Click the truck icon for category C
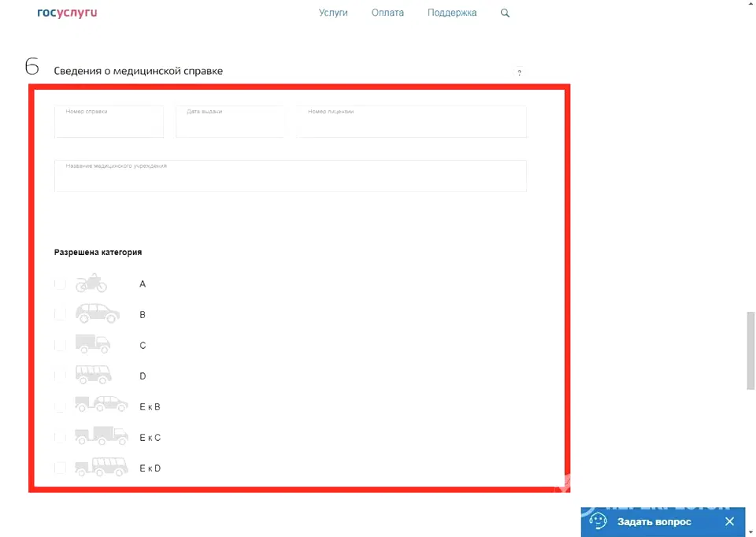The width and height of the screenshot is (756, 537). coord(93,344)
